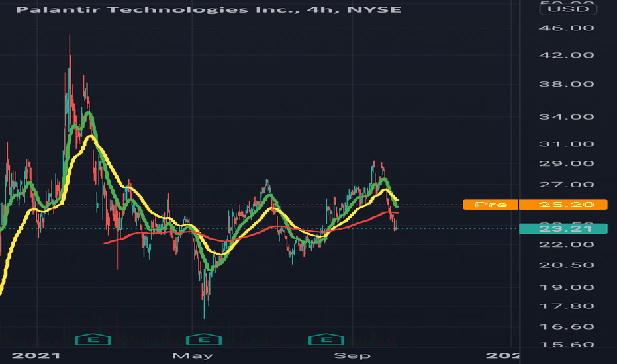Select the 16.60 price axis label
Viewport: 617px width, 364px height.
pyautogui.click(x=566, y=327)
